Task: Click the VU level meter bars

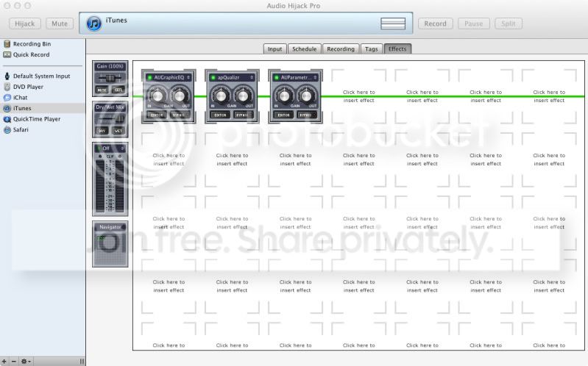Action: (110, 185)
